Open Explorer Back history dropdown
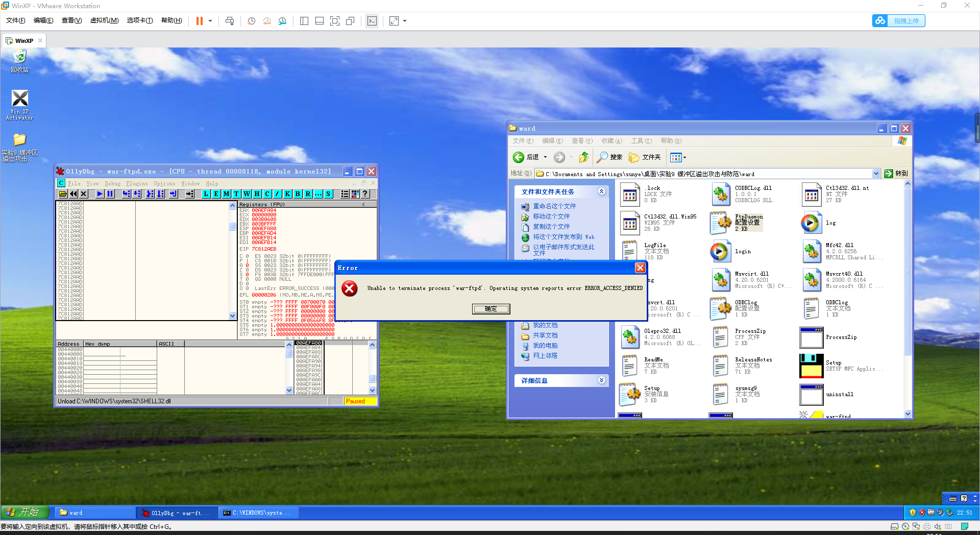 click(545, 157)
